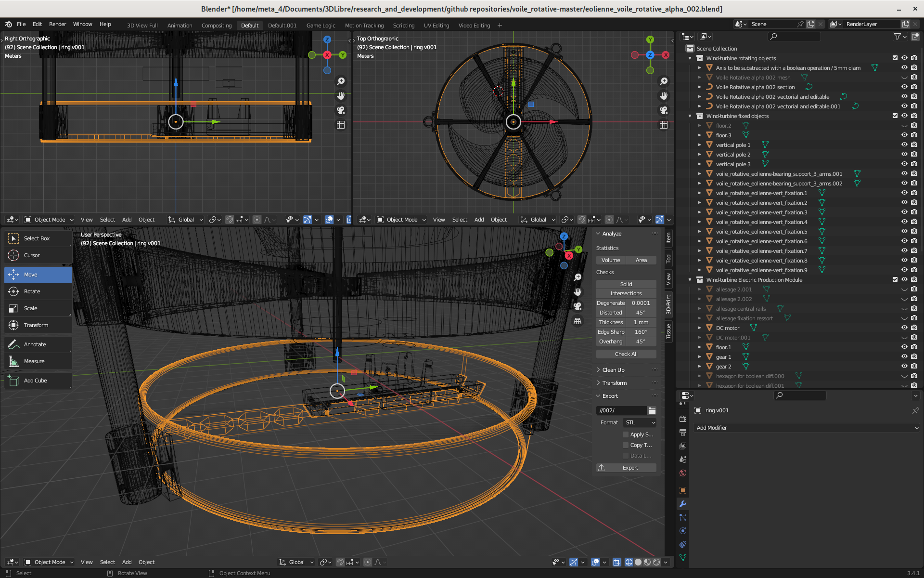924x578 pixels.
Task: Expand the Transform panel in 3D-Print
Action: point(614,383)
